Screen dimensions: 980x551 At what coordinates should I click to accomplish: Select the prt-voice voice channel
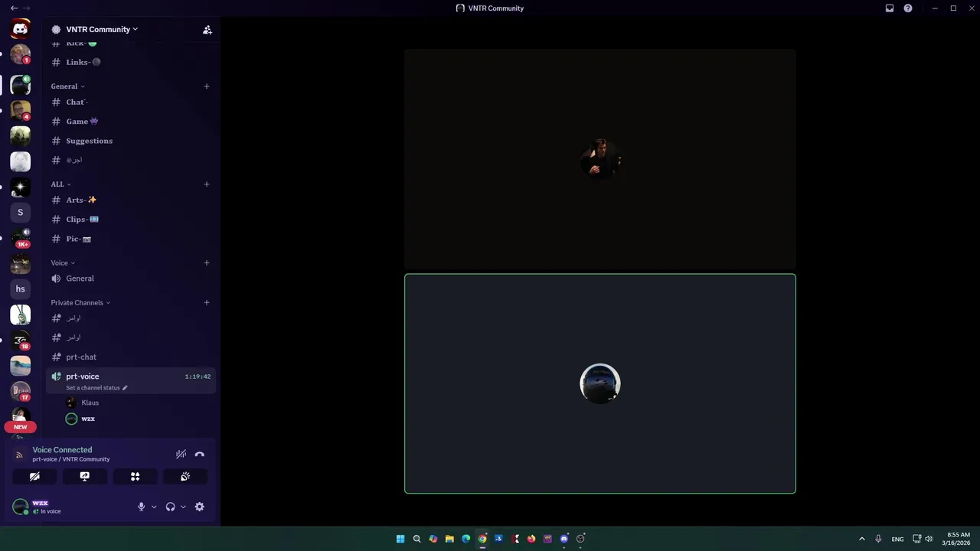pos(131,380)
